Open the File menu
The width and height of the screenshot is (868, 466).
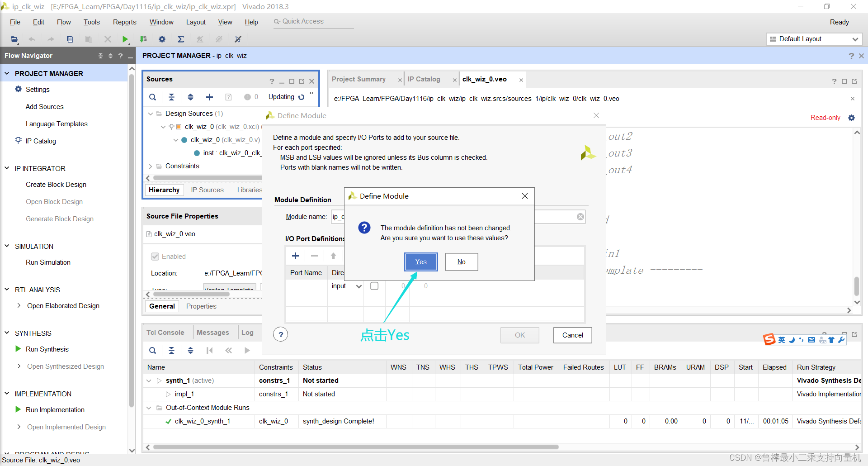coord(15,22)
